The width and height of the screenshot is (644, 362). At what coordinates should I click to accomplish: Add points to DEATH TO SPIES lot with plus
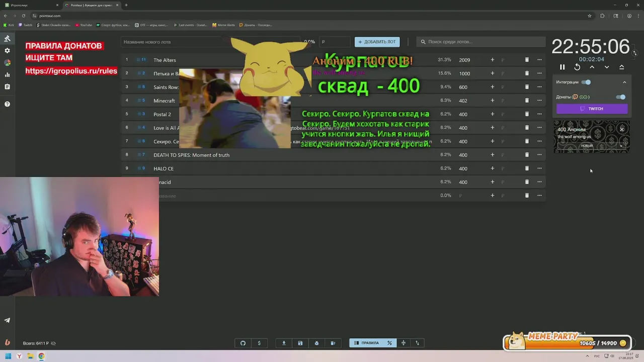click(493, 155)
